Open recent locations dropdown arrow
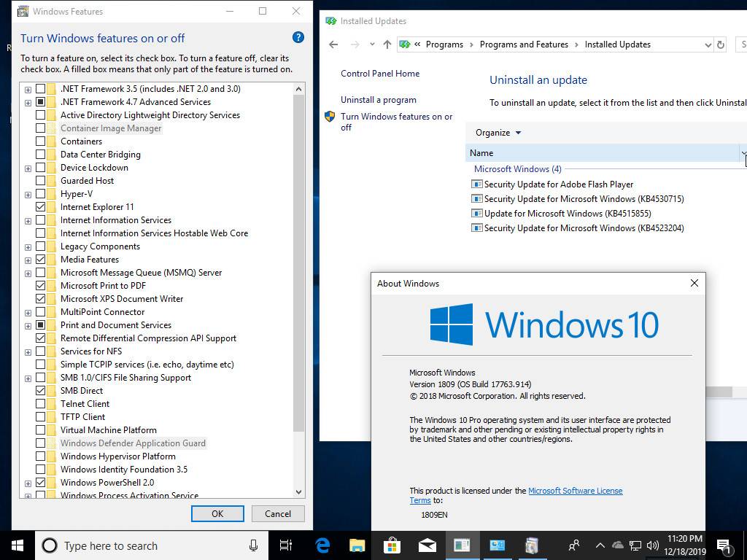The image size is (747, 560). coord(372,44)
